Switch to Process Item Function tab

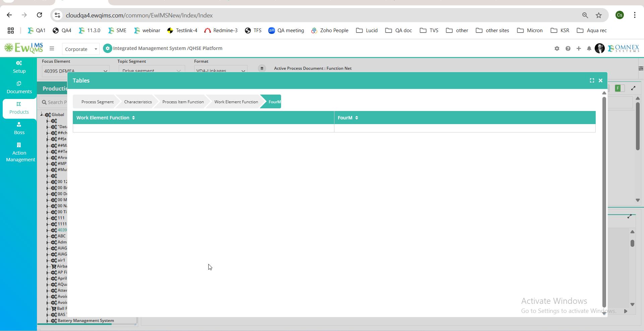(183, 102)
